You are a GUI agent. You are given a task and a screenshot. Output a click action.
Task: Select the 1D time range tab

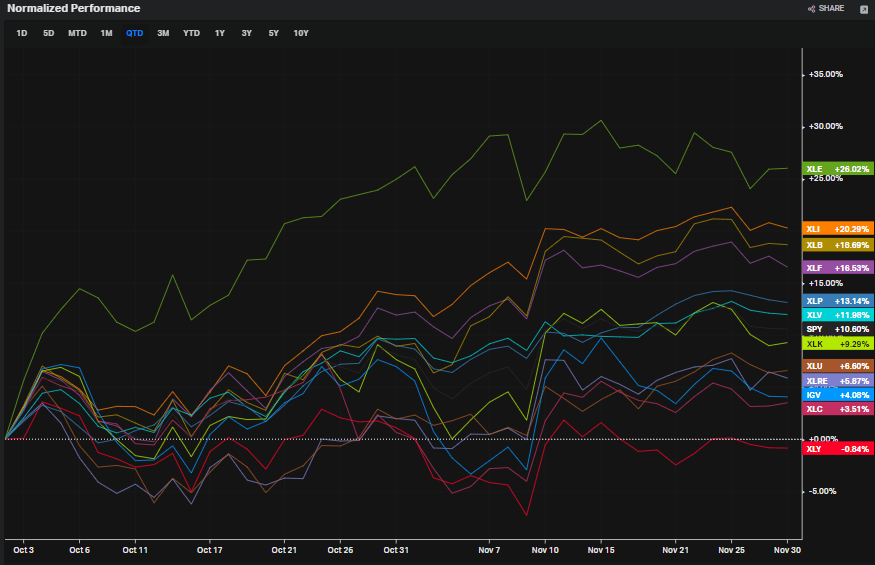pyautogui.click(x=22, y=33)
